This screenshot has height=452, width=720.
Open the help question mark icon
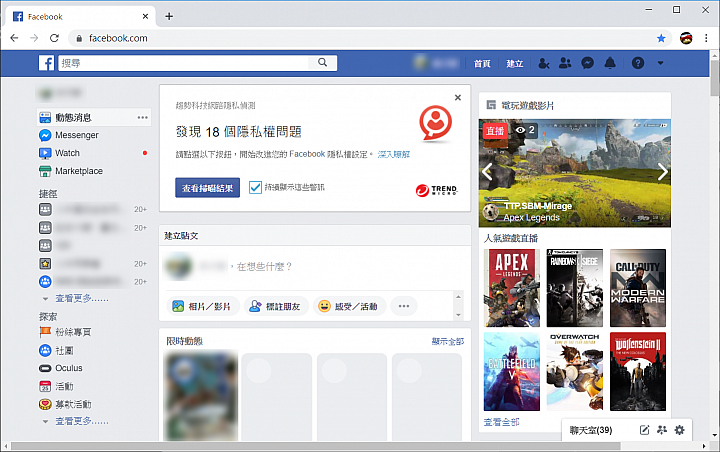pyautogui.click(x=638, y=63)
